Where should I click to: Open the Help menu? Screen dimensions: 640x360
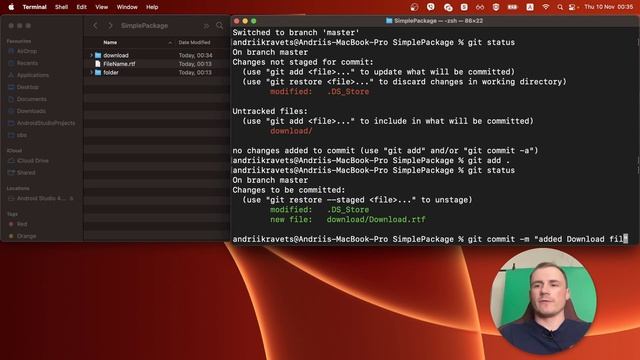click(152, 7)
